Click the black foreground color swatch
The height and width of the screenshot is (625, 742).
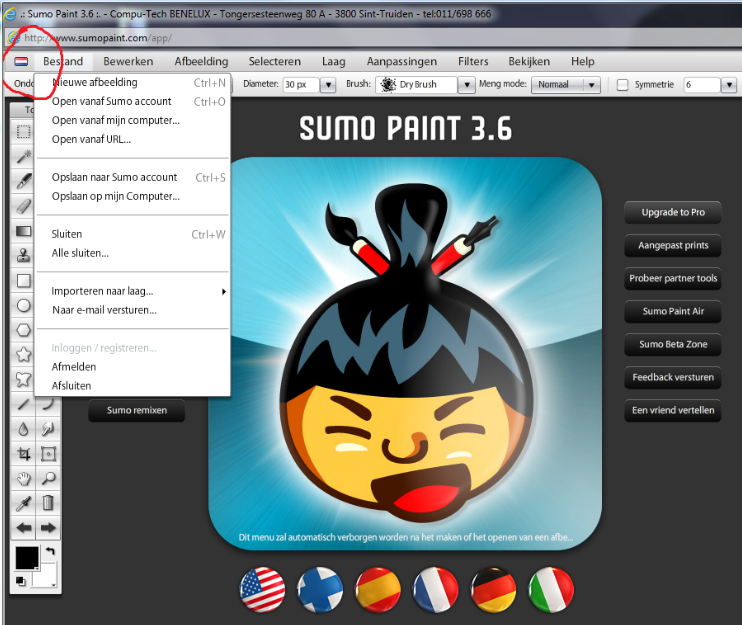click(x=27, y=558)
